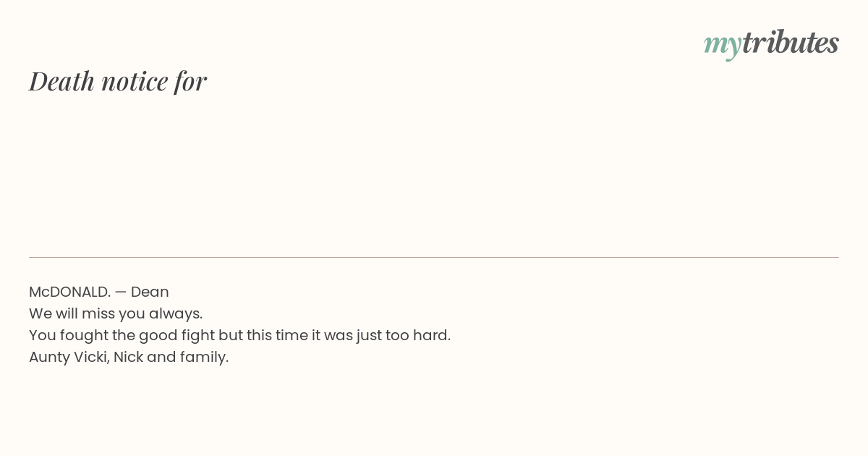Click the word 'always.'
This screenshot has width=868, height=456.
176,313
